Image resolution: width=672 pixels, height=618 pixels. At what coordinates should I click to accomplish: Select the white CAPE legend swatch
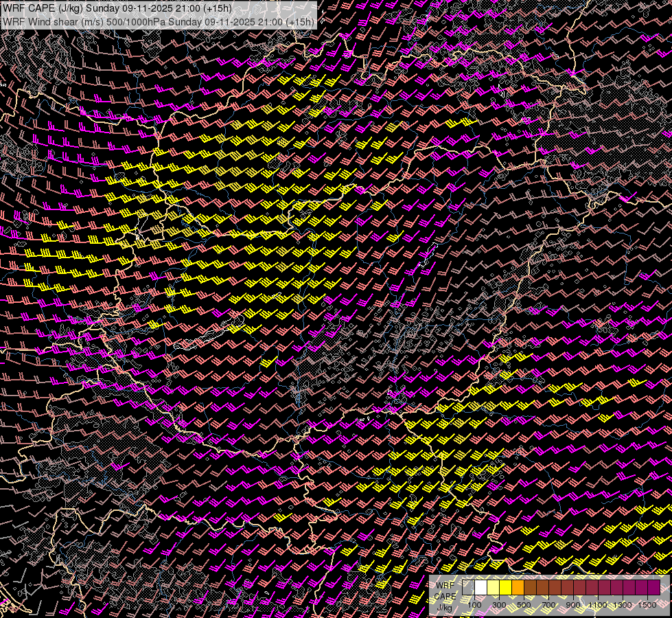480,587
